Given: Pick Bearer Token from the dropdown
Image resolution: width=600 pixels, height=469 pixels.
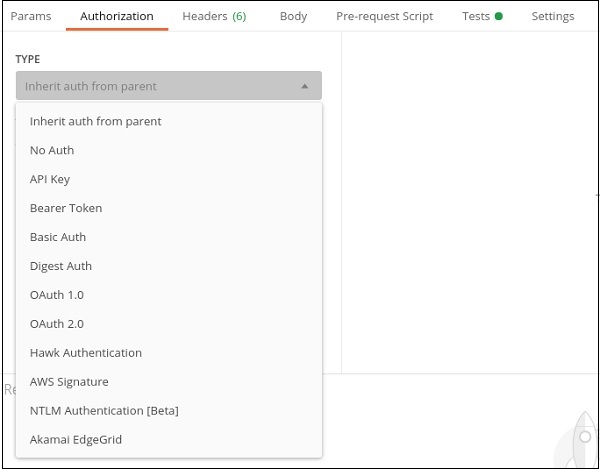Looking at the screenshot, I should point(66,208).
